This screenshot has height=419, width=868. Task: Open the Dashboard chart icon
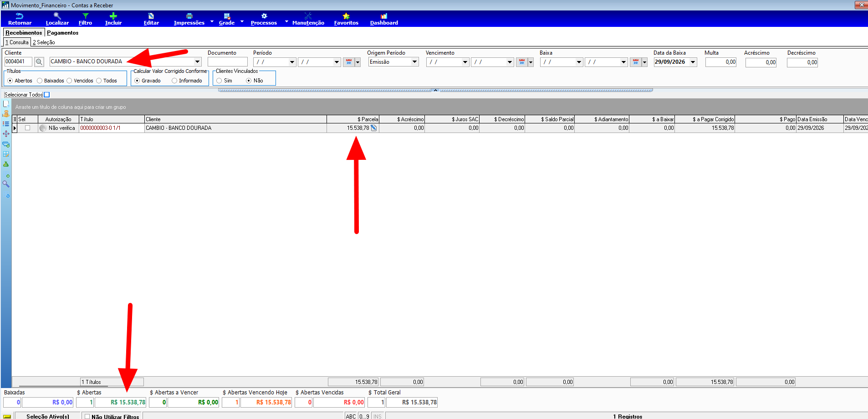click(384, 16)
